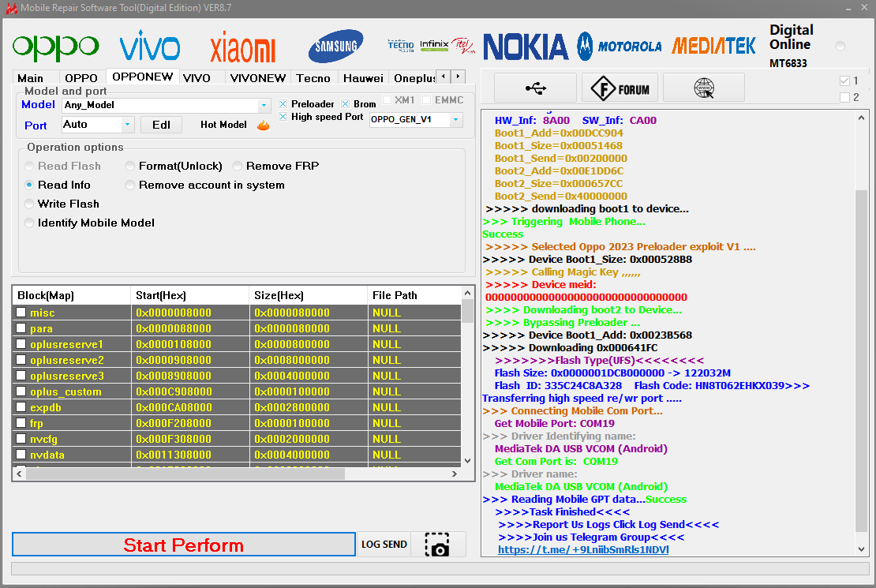Click the log panel vertical scrollbar thumb

click(x=862, y=361)
